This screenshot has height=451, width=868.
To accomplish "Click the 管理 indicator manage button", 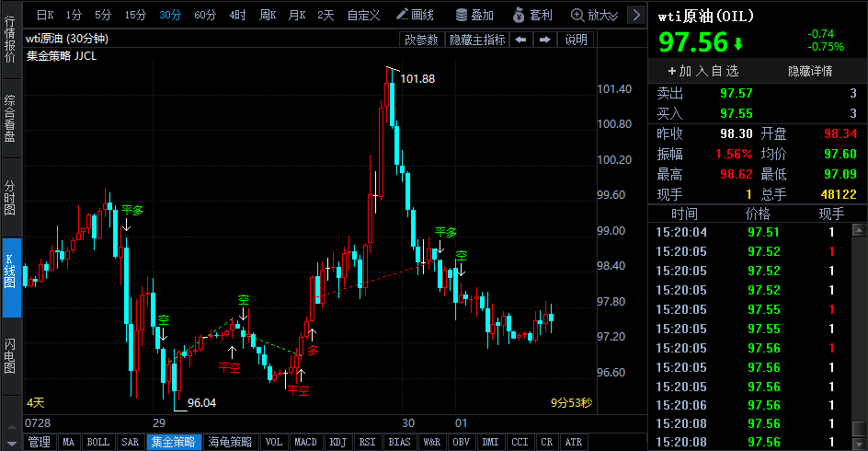I will point(40,442).
